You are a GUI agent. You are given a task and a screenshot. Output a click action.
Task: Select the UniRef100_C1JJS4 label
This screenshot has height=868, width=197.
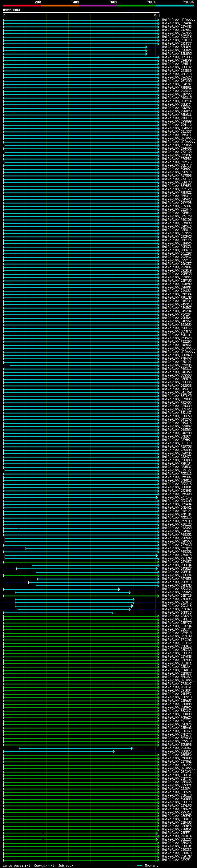(177, 575)
